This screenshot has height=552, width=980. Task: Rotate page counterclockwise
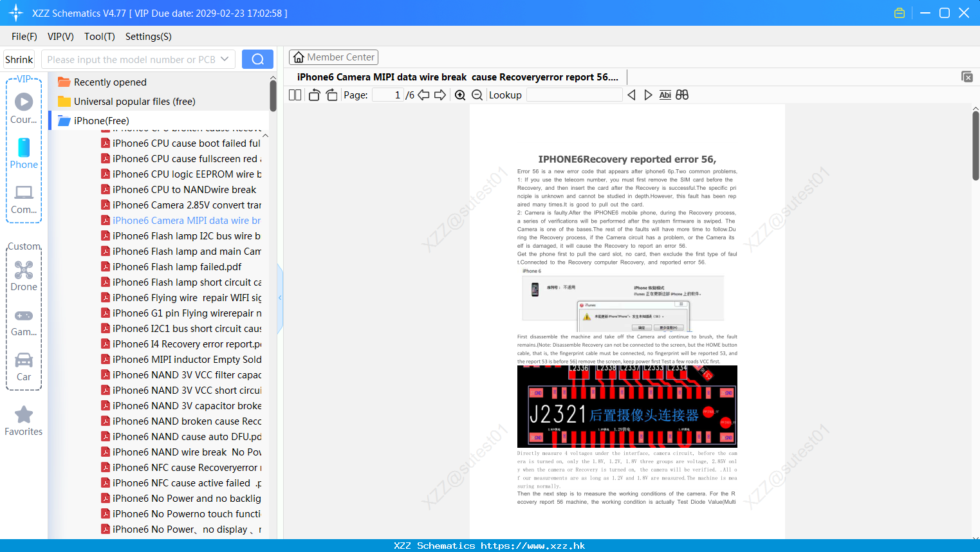(x=314, y=95)
